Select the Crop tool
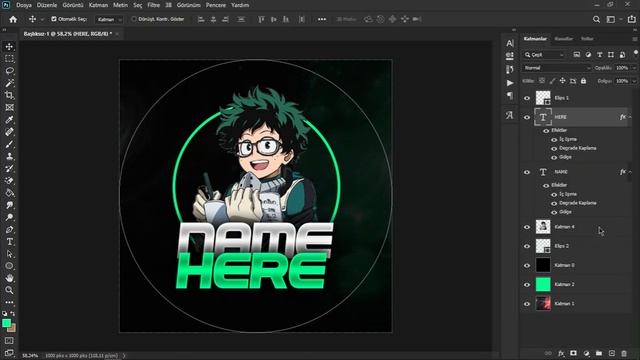640x360 pixels. (x=9, y=95)
